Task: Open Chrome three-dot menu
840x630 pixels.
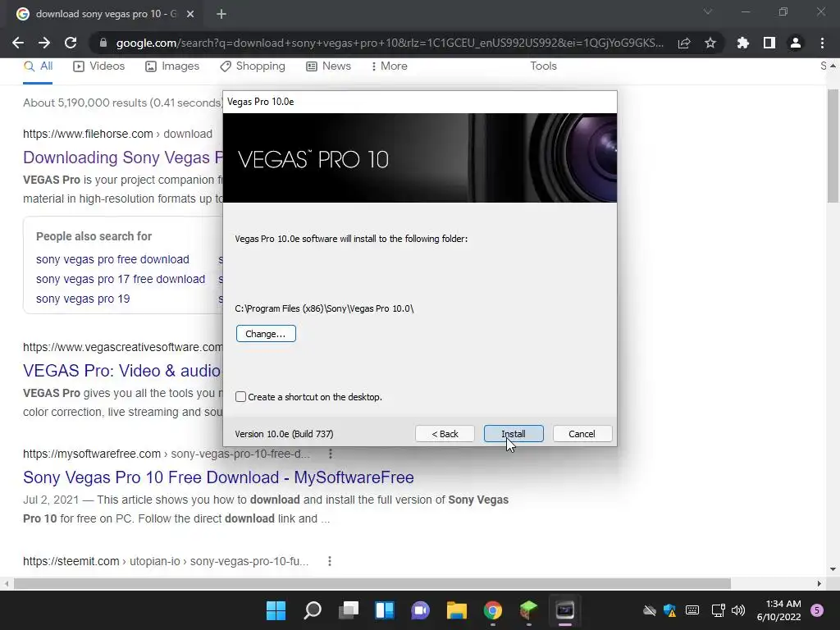Action: pos(822,43)
